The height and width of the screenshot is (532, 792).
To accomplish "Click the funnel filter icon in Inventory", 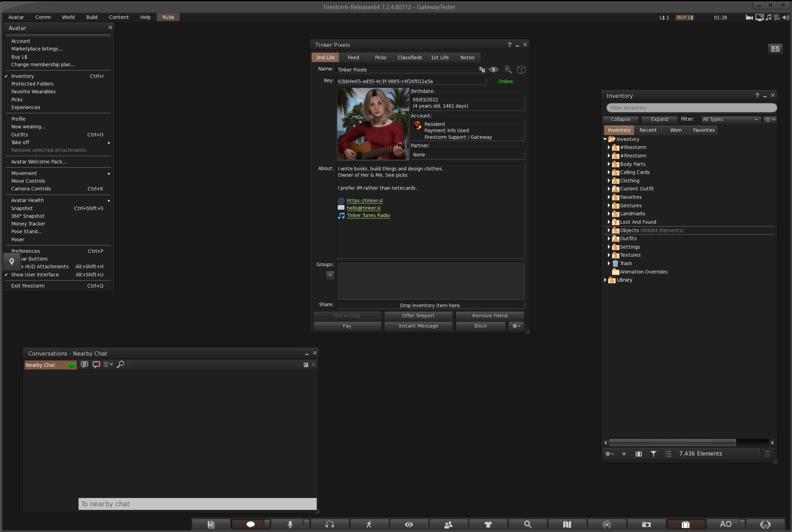I will 653,453.
